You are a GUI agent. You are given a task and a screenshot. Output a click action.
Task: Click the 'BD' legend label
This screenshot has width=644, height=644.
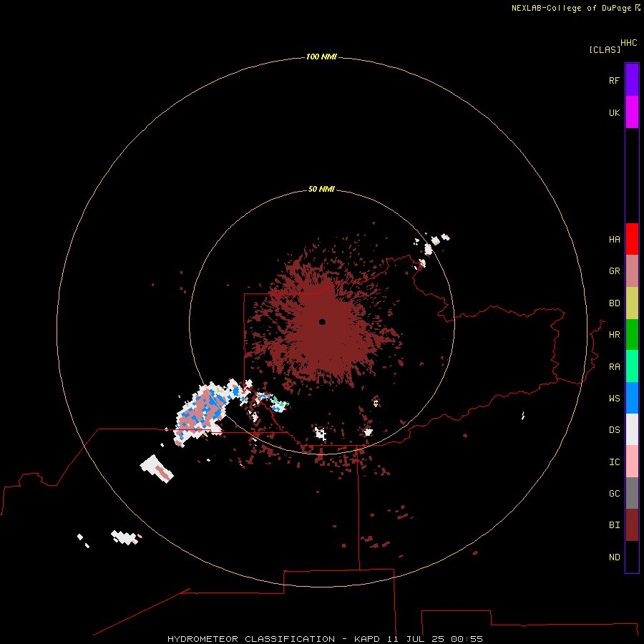pos(614,303)
